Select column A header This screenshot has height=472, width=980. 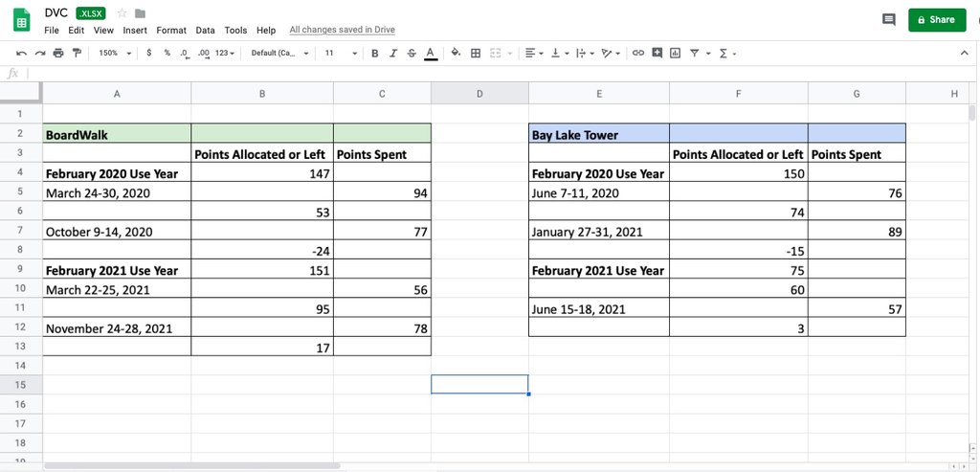117,94
